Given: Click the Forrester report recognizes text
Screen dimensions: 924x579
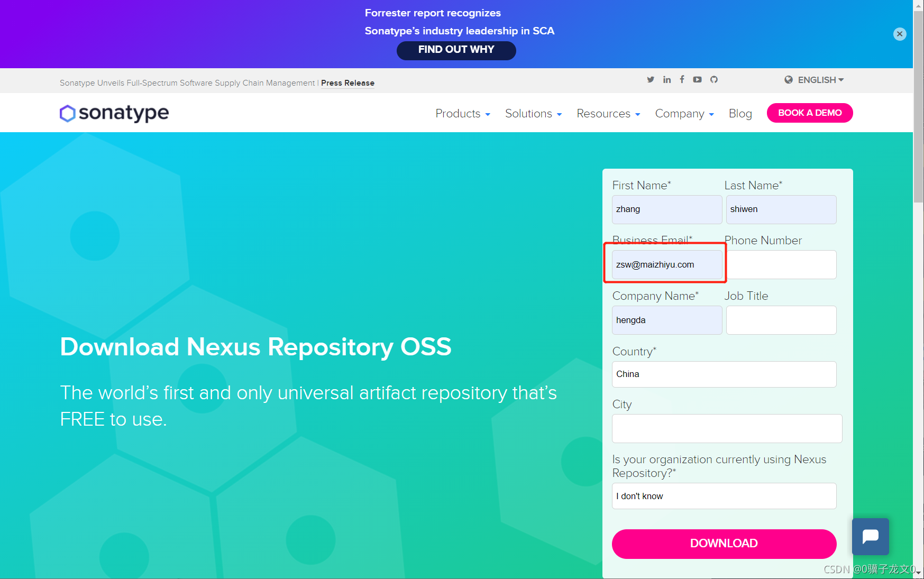Looking at the screenshot, I should (433, 13).
